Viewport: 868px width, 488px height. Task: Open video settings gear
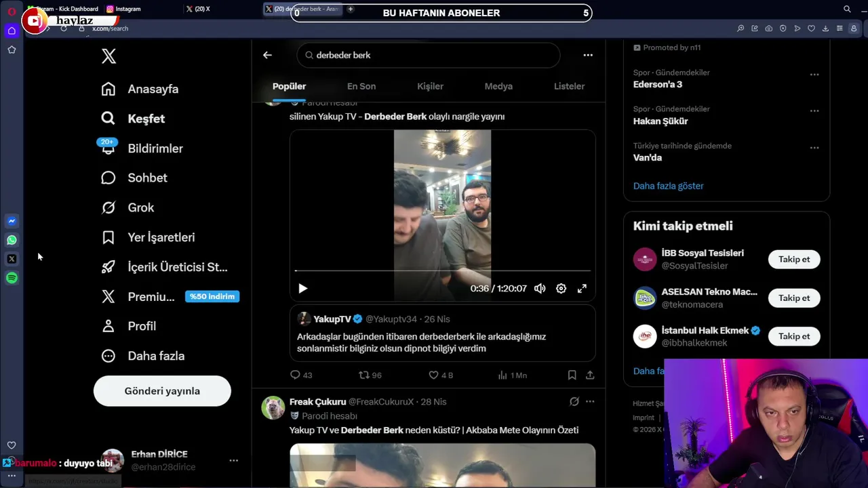[561, 288]
